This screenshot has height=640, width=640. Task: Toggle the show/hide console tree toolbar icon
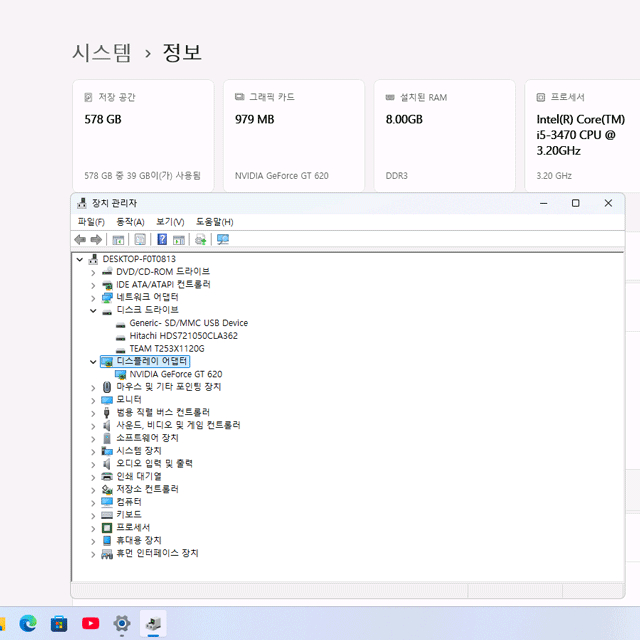coord(118,240)
